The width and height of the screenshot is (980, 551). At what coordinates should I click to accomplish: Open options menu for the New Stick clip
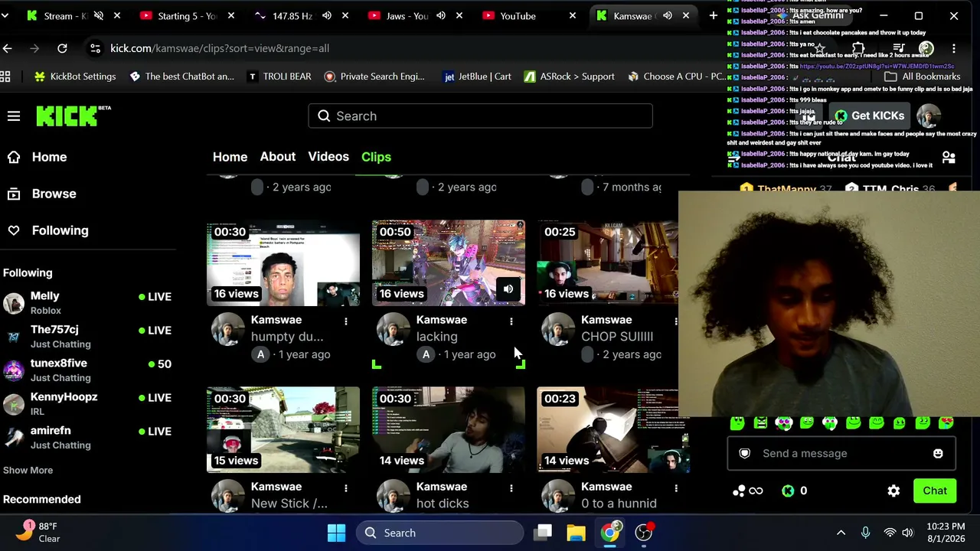(346, 488)
